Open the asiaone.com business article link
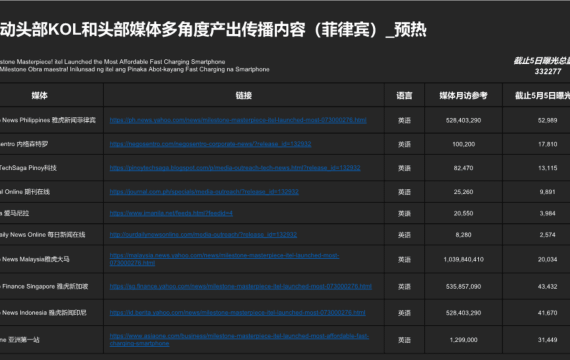Viewport: 570px width, 360px height. [239, 340]
